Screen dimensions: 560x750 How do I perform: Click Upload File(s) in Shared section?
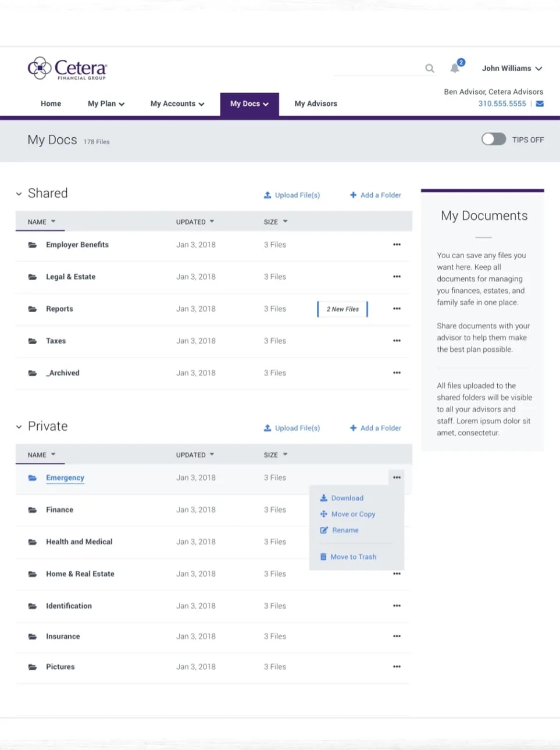click(x=292, y=195)
